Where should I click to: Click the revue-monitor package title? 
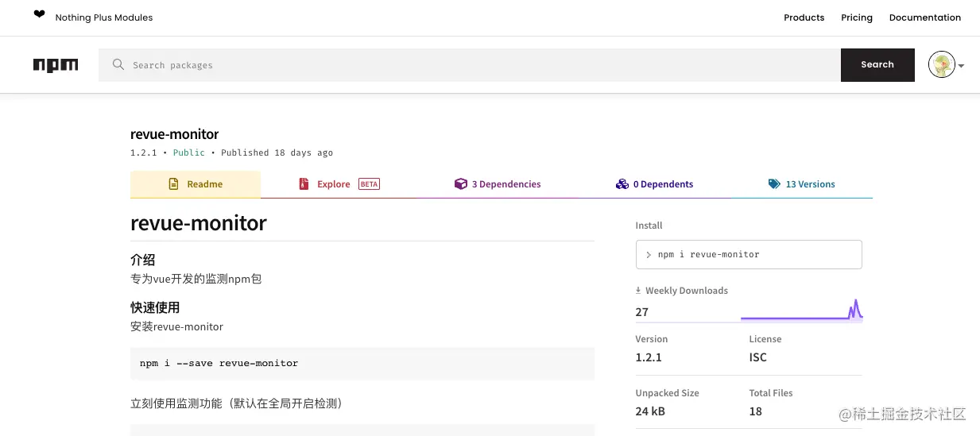pos(174,134)
